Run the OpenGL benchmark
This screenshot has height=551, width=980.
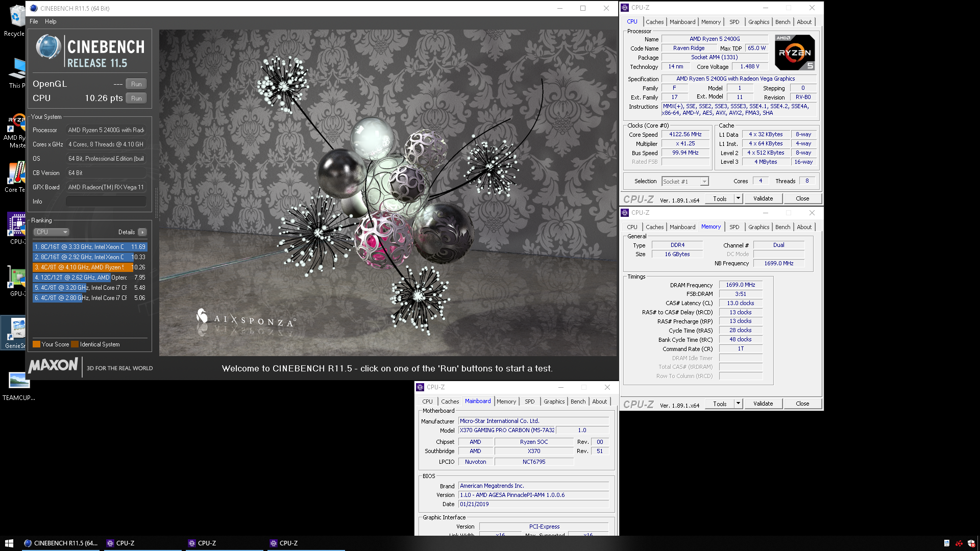(136, 84)
